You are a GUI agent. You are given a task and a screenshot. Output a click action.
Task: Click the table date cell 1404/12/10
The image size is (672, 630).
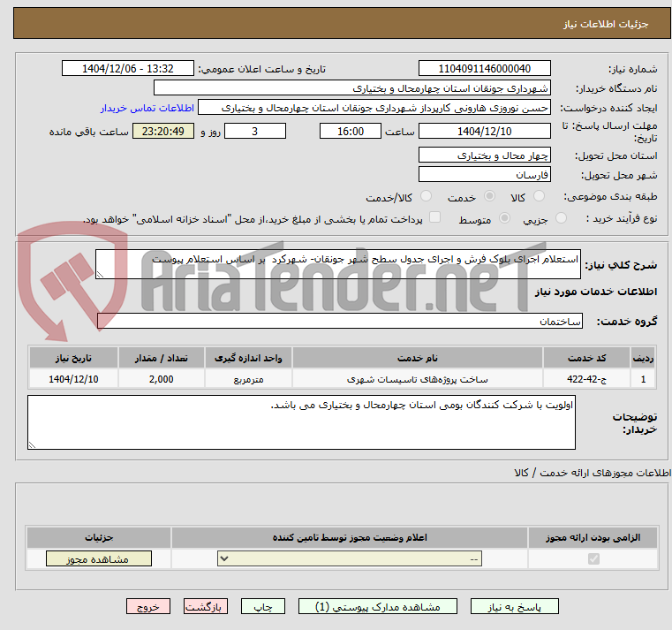73,379
